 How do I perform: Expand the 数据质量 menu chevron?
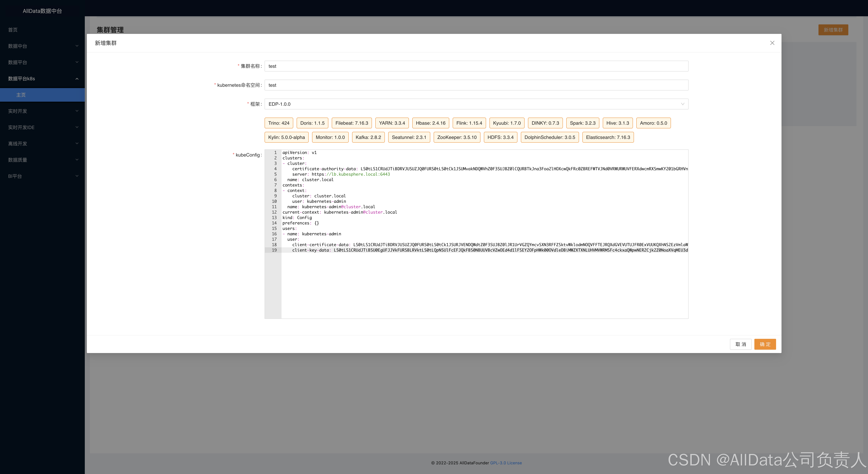[x=77, y=160]
